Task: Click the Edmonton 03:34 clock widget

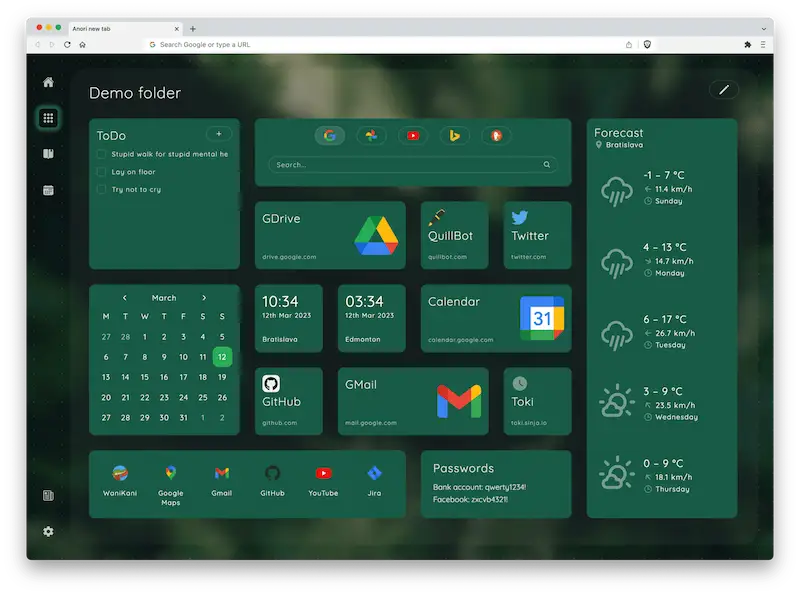Action: pos(371,318)
